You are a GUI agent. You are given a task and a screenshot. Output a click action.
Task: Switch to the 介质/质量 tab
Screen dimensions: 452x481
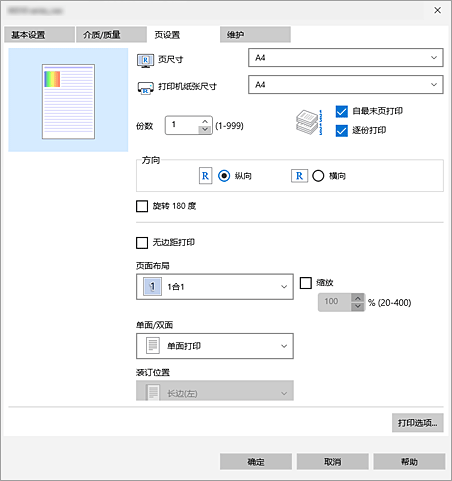[x=111, y=34]
